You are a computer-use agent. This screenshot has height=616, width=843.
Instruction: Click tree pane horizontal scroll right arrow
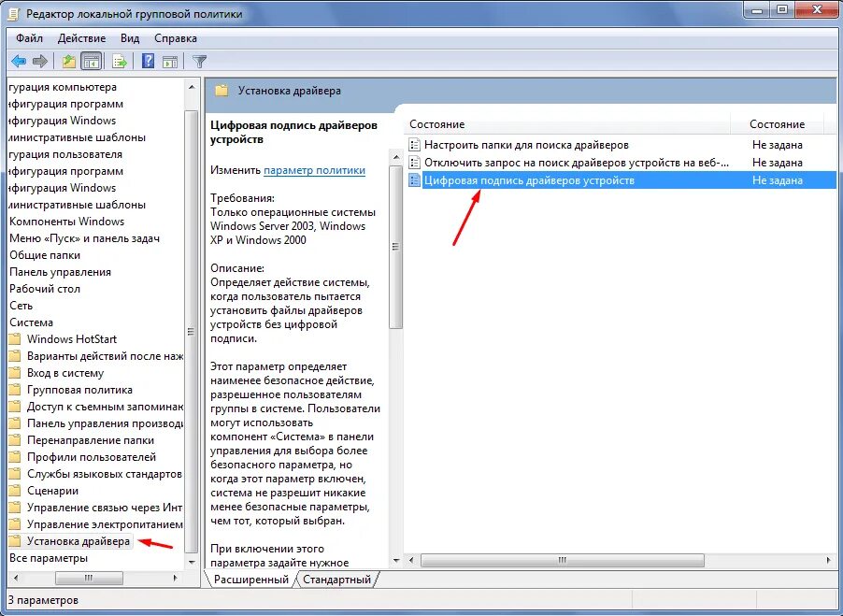tap(176, 578)
